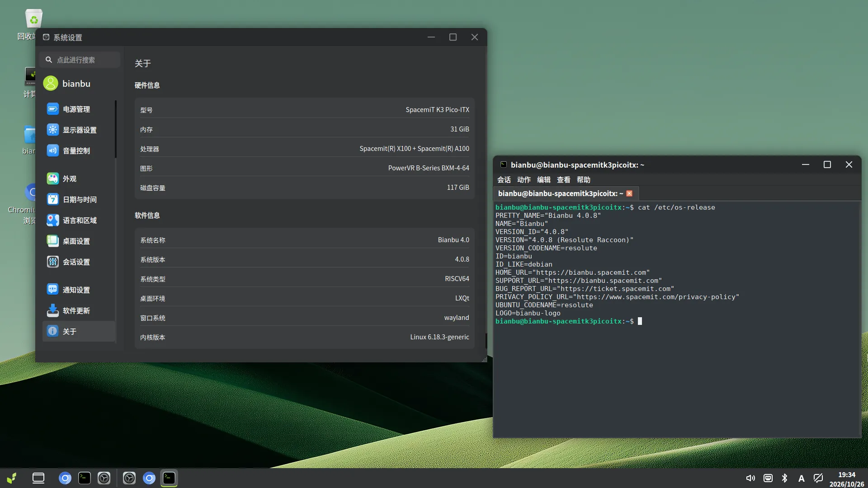This screenshot has height=488, width=868.
Task: Click the 31 GiB memory value
Action: [460, 129]
